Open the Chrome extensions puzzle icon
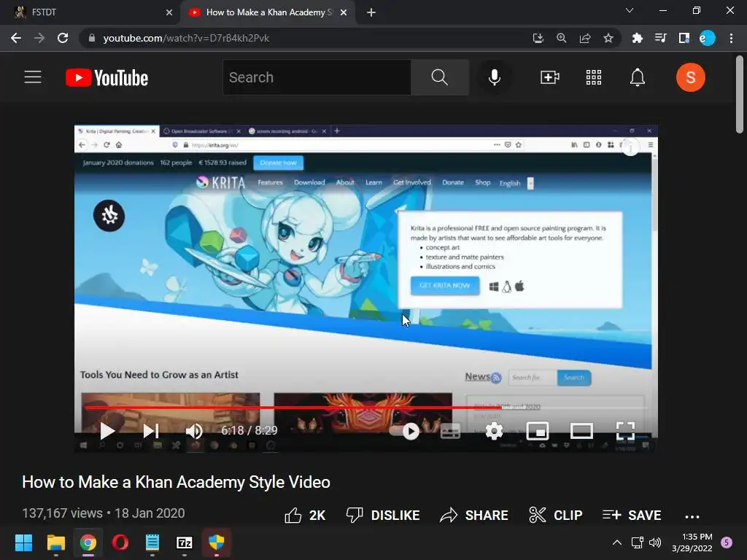747x560 pixels. coord(637,38)
